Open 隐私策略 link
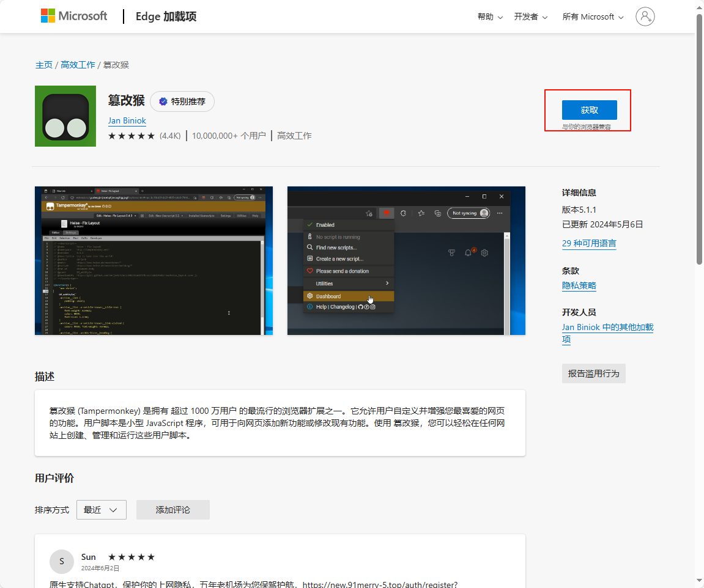704x588 pixels. coord(579,285)
